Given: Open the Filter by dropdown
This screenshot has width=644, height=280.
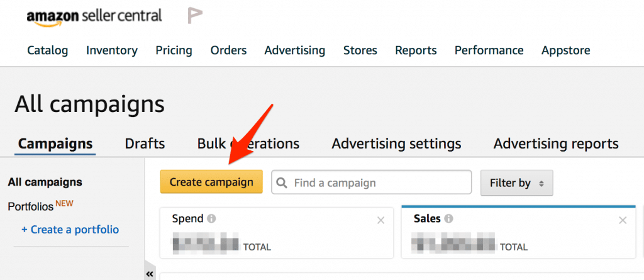Looking at the screenshot, I should coord(516,183).
